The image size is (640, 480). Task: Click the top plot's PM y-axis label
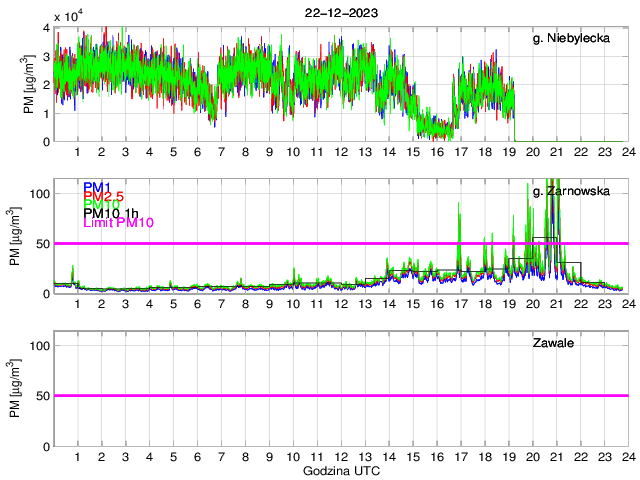point(31,84)
